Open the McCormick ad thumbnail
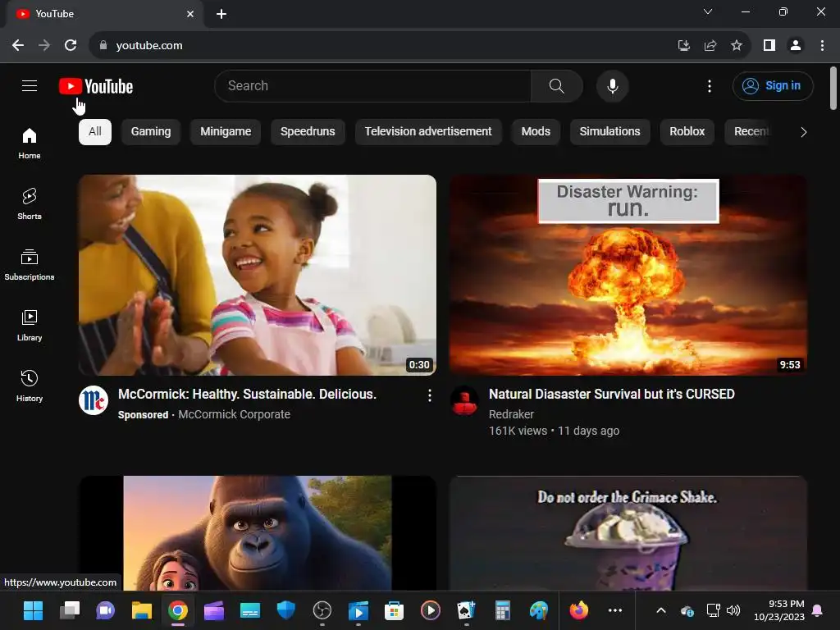The image size is (840, 630). coord(257,275)
